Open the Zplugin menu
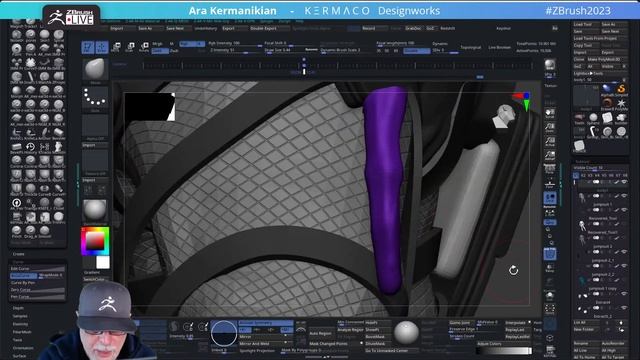Viewport: 640px width, 360px height. click(x=267, y=21)
